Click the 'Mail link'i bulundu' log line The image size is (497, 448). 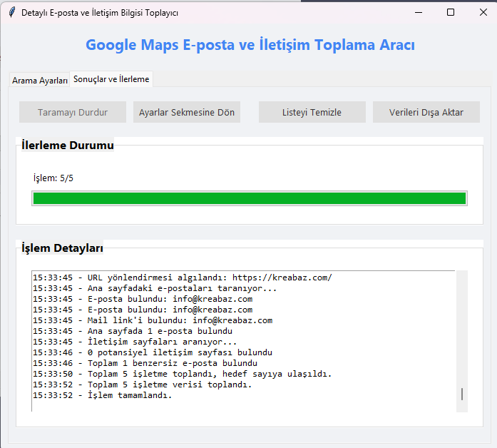point(153,320)
